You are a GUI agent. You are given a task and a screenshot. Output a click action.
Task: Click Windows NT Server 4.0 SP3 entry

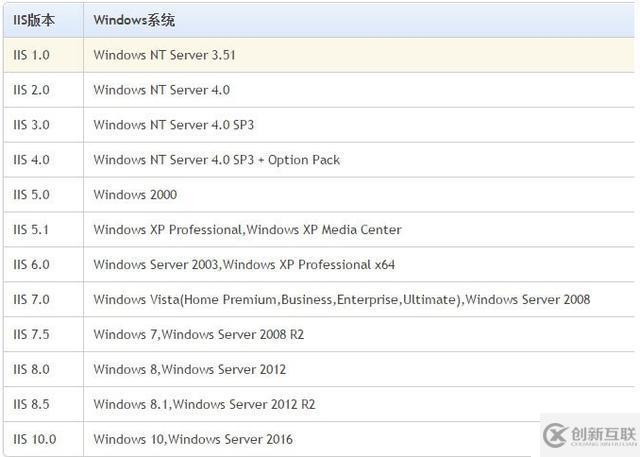[x=176, y=125]
